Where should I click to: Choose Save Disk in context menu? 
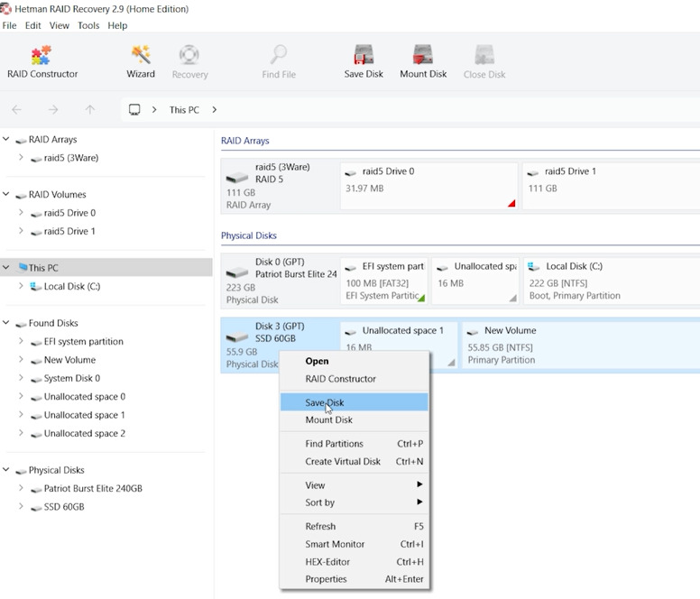(354, 402)
